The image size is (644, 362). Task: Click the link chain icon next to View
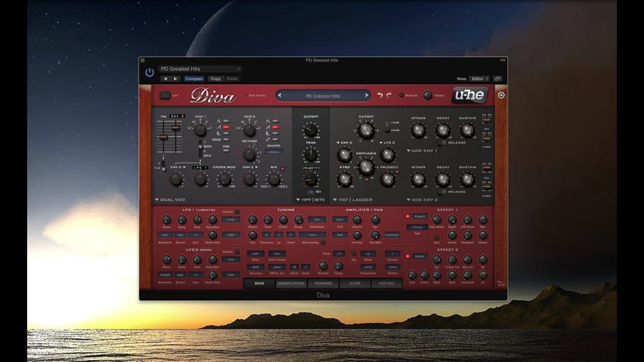pyautogui.click(x=497, y=79)
